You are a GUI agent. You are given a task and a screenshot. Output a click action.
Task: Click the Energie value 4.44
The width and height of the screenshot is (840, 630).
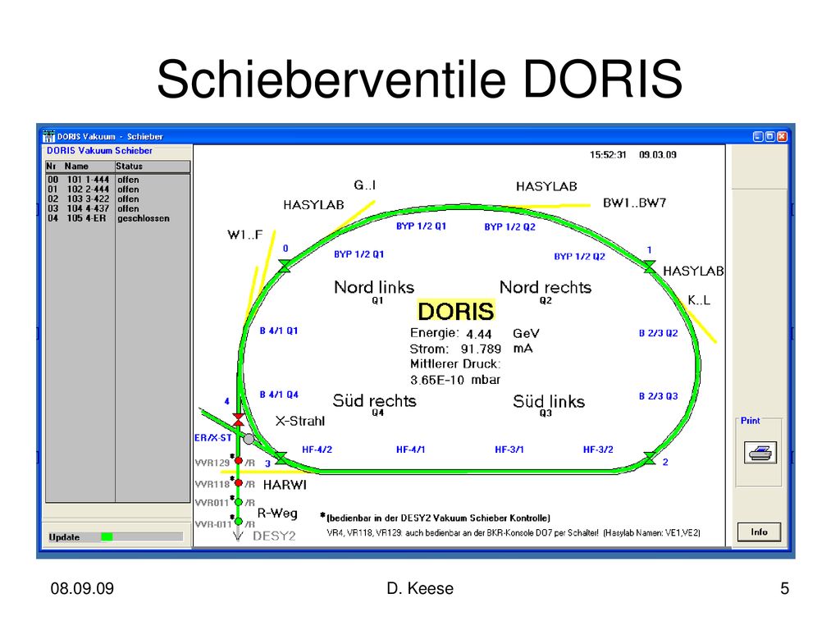point(478,335)
